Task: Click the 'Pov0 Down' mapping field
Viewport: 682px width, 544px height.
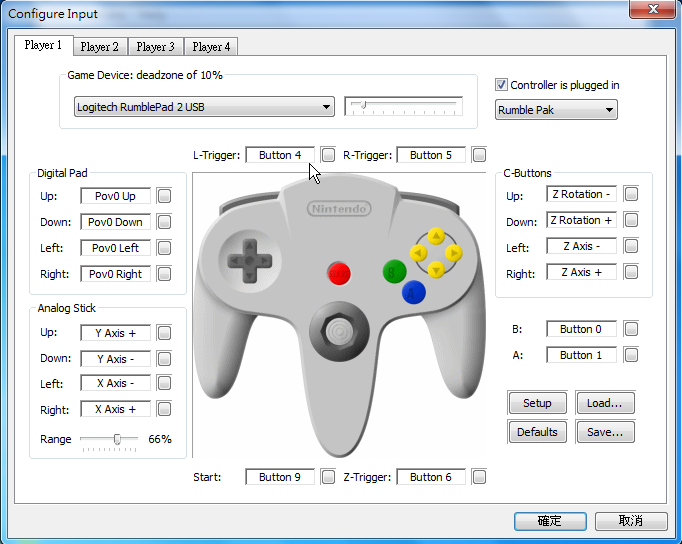Action: pos(115,222)
